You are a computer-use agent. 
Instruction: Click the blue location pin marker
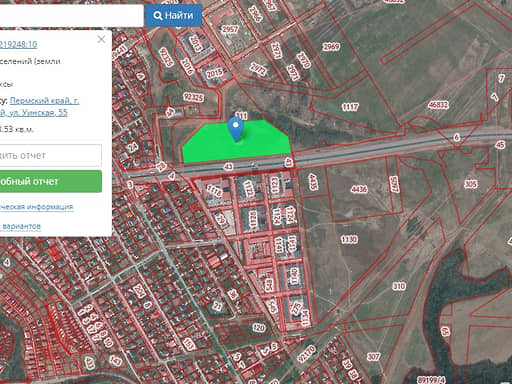coord(236,129)
